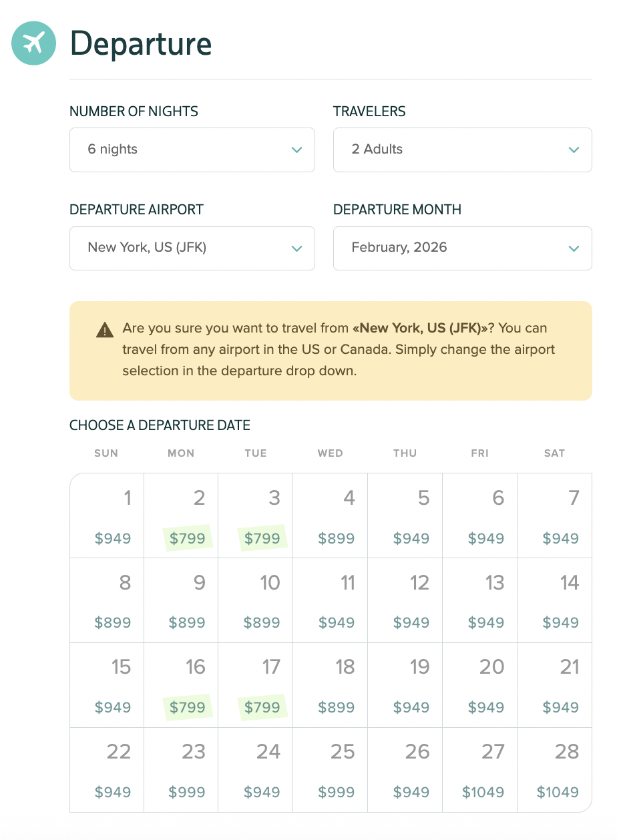Pick February 10 departure date
Image resolution: width=617 pixels, height=840 pixels.
(x=256, y=600)
